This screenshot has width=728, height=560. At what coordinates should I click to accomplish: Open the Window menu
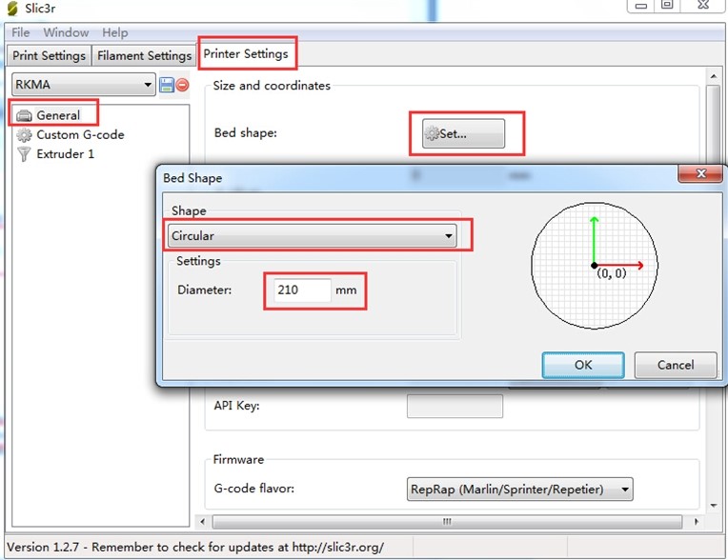coord(66,32)
